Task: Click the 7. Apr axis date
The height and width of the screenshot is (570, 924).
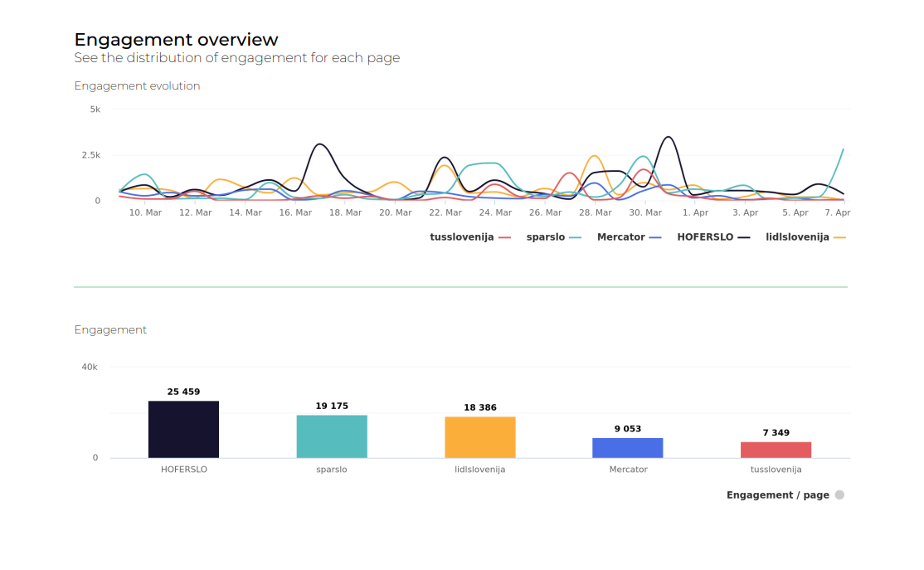Action: 838,213
